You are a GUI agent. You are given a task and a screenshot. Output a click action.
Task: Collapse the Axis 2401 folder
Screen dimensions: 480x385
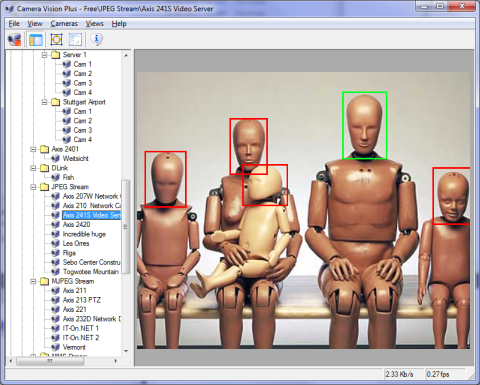[x=33, y=149]
